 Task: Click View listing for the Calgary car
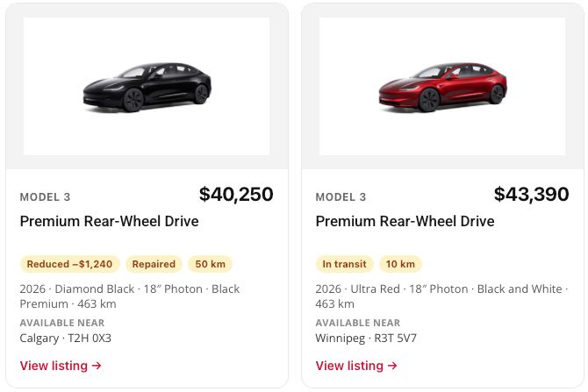tap(61, 366)
